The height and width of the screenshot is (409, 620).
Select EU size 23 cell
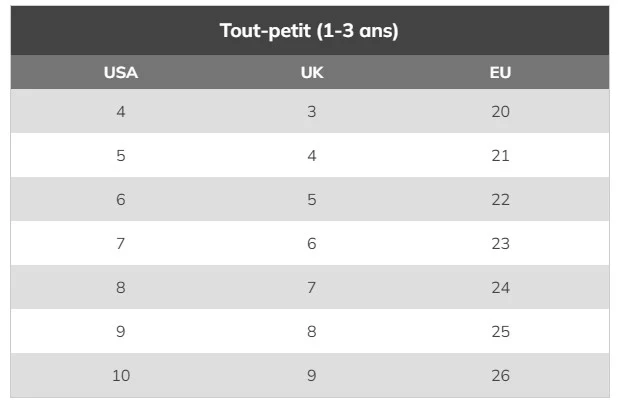tap(501, 244)
